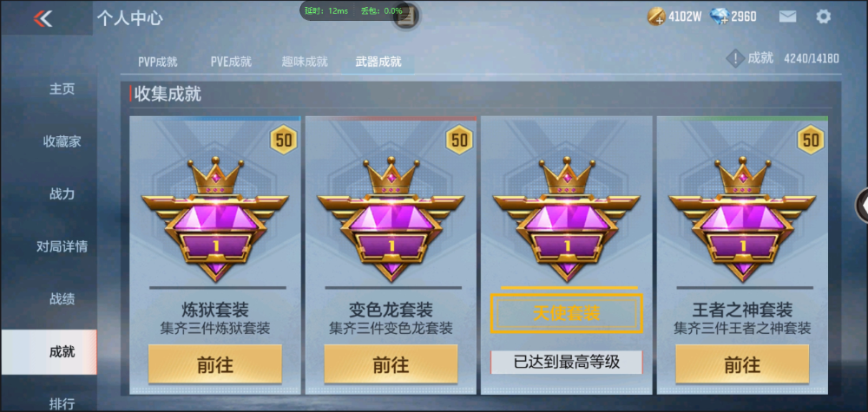Select the highlighted 天使套装 card title
This screenshot has width=868, height=412.
tap(566, 314)
